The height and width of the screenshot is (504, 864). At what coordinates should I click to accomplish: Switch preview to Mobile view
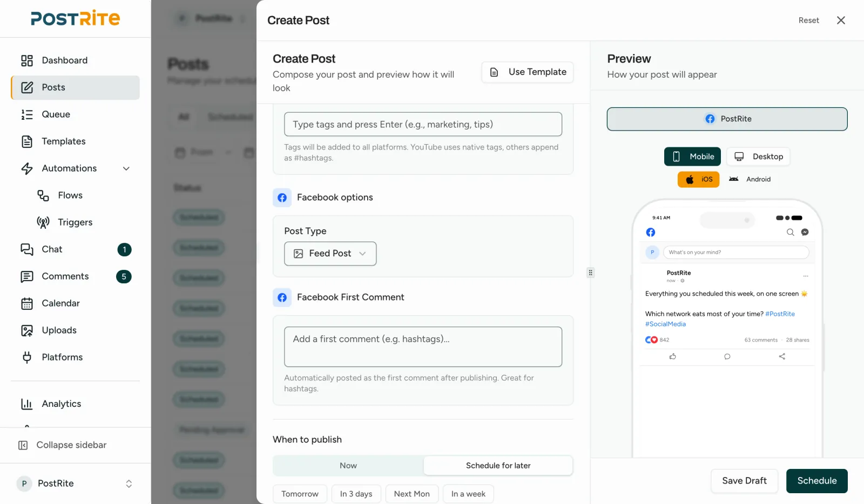coord(692,156)
